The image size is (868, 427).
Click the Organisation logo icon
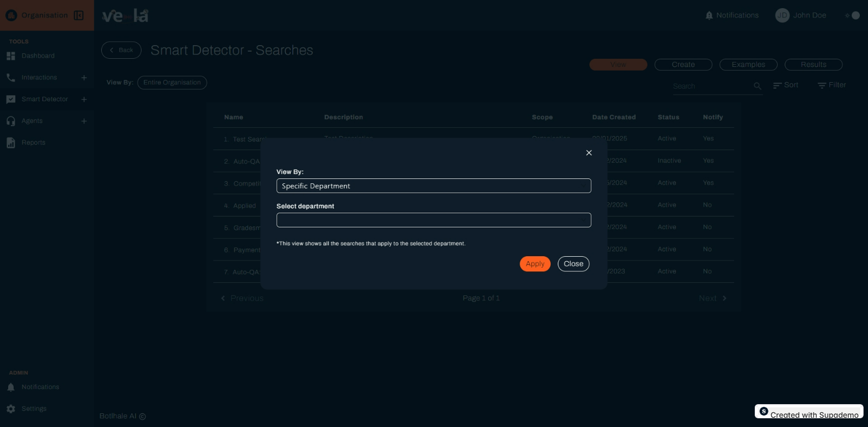tap(11, 15)
